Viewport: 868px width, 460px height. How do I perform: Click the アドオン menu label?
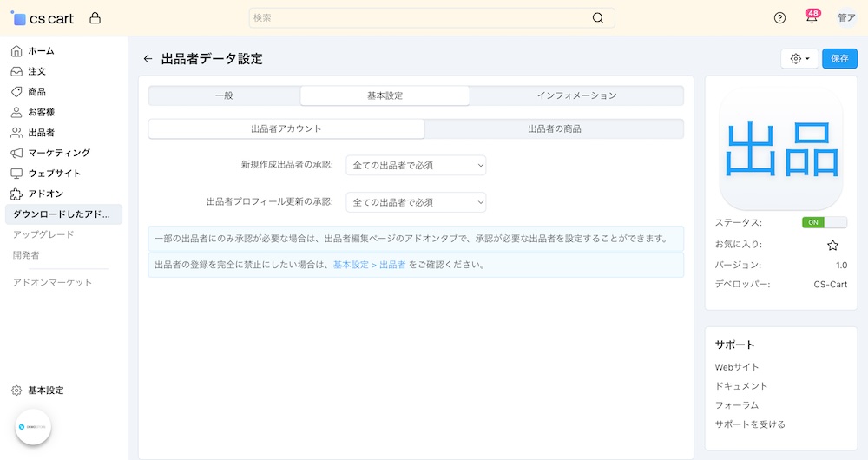pyautogui.click(x=46, y=194)
